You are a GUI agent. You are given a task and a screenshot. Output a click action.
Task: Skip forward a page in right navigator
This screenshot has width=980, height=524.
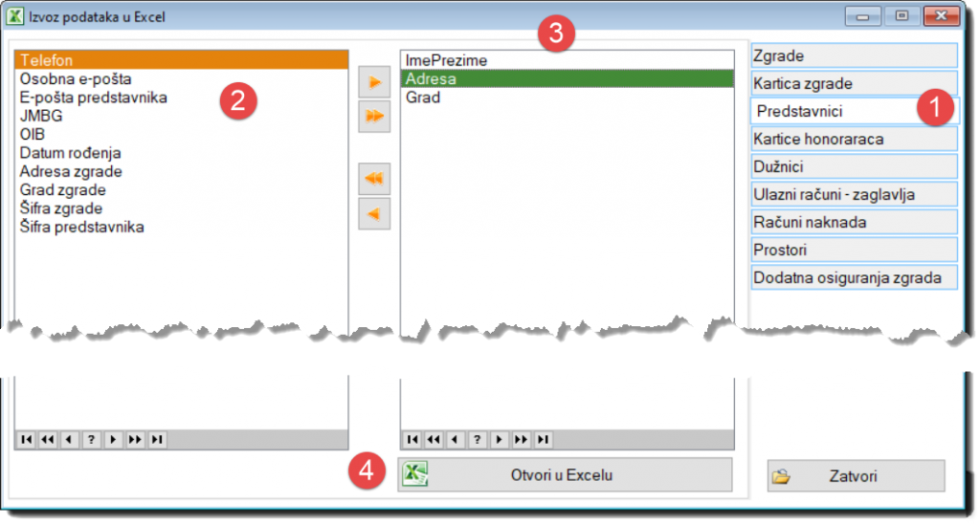point(522,440)
